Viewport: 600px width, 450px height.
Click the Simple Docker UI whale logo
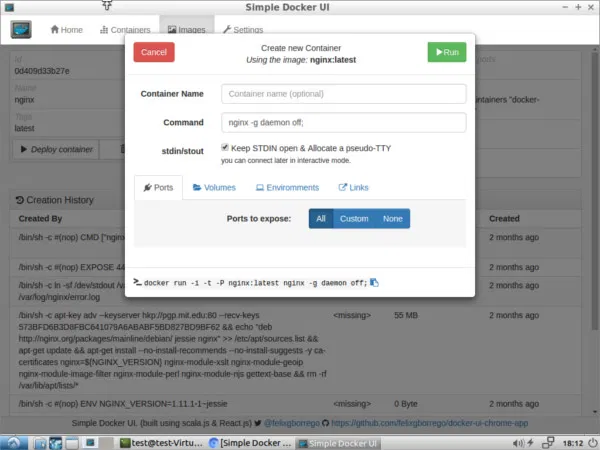[x=21, y=29]
